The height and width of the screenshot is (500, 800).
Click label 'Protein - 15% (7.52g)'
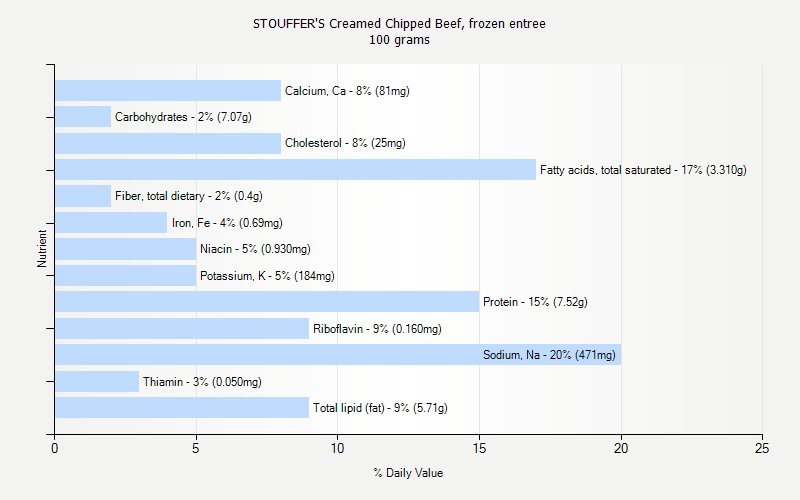click(535, 302)
